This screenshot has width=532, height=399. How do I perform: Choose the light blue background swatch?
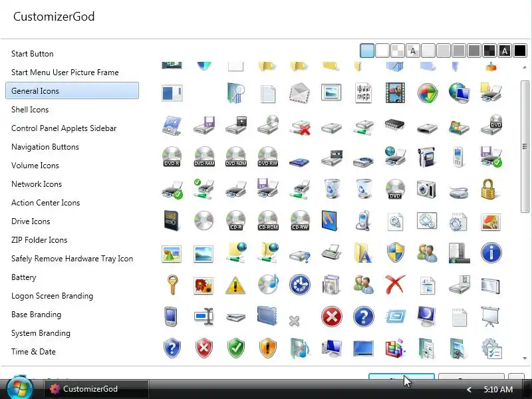tap(367, 51)
